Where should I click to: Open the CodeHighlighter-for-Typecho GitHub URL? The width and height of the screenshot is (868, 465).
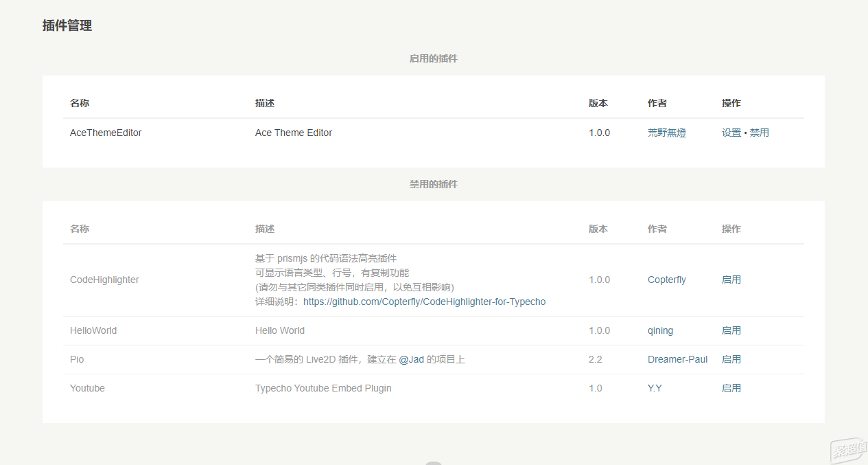(425, 302)
